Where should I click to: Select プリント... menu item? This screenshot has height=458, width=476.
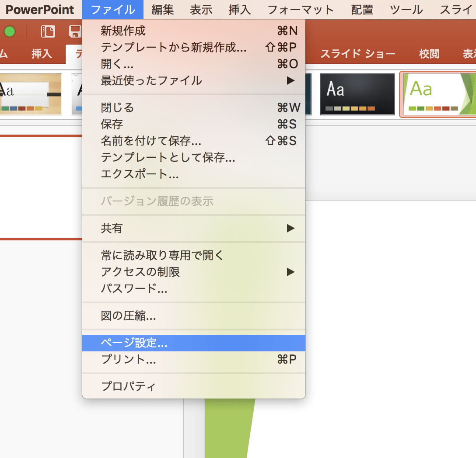click(194, 359)
